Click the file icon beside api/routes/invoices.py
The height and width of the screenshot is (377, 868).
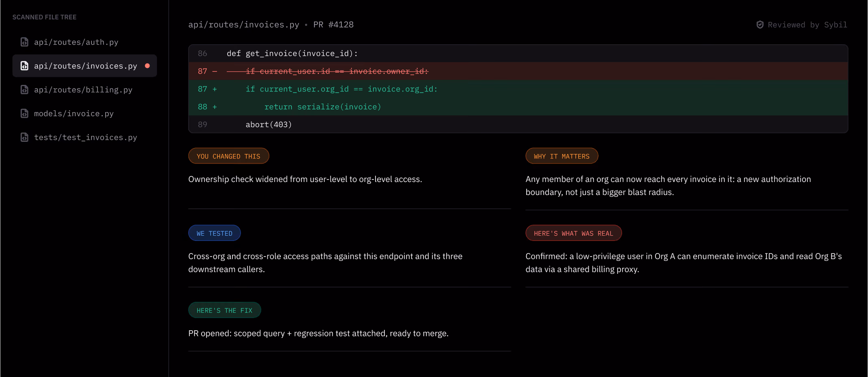coord(24,66)
